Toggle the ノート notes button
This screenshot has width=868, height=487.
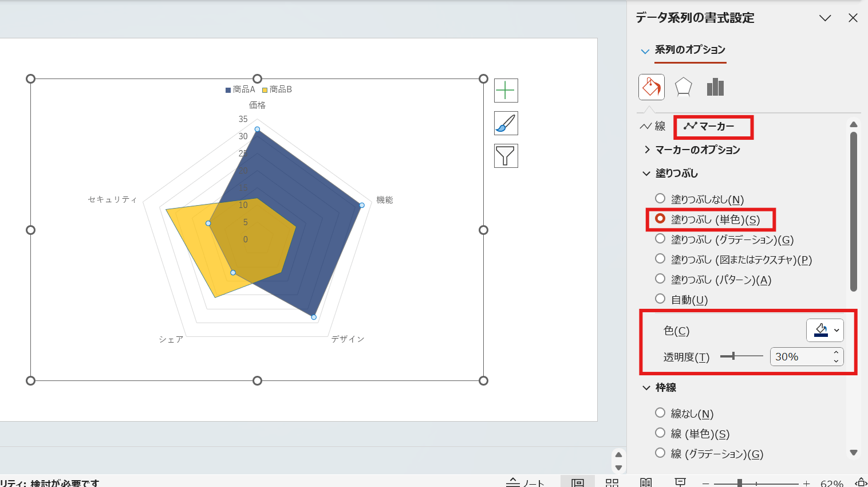526,483
